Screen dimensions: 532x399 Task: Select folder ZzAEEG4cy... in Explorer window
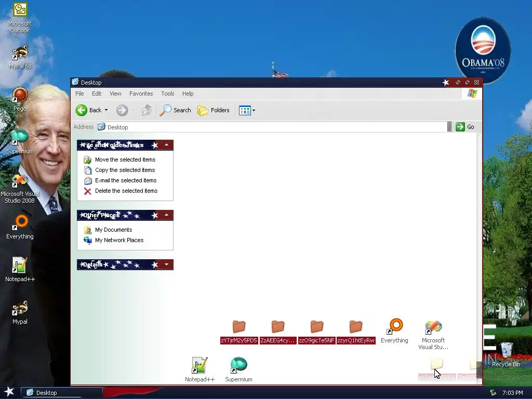(x=278, y=331)
